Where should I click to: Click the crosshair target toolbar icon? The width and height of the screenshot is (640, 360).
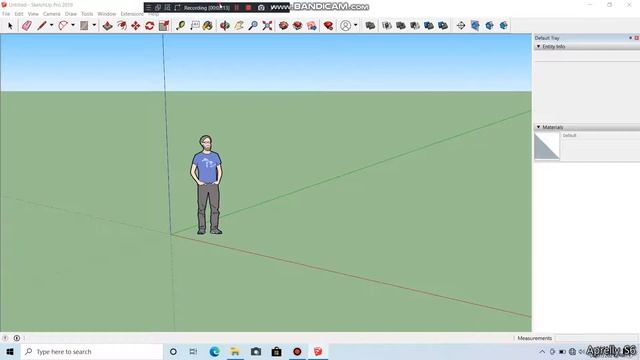(461, 26)
